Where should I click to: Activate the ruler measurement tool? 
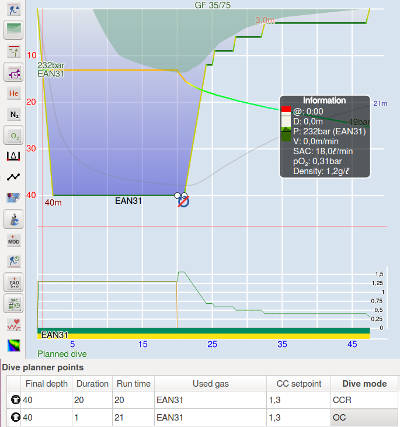tap(14, 157)
